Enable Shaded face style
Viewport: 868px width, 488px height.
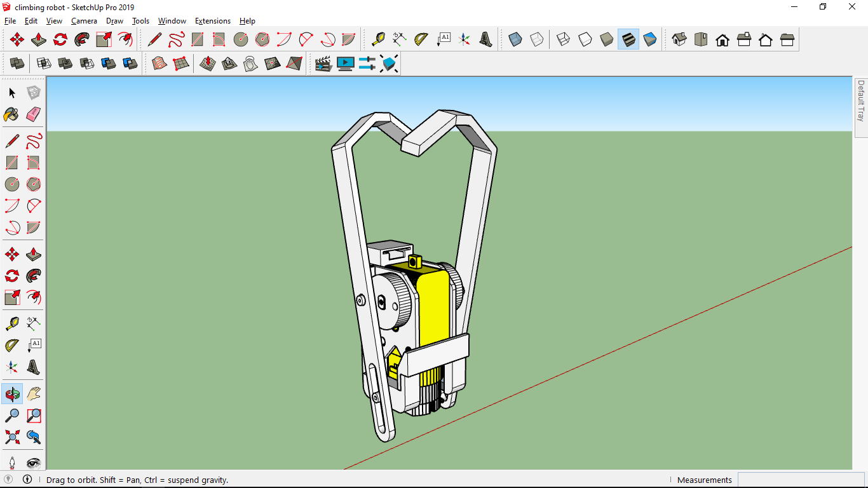pyautogui.click(x=607, y=39)
